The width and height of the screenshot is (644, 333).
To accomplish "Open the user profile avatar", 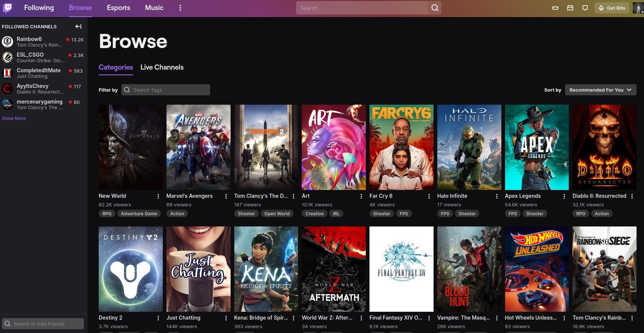I will [x=638, y=8].
